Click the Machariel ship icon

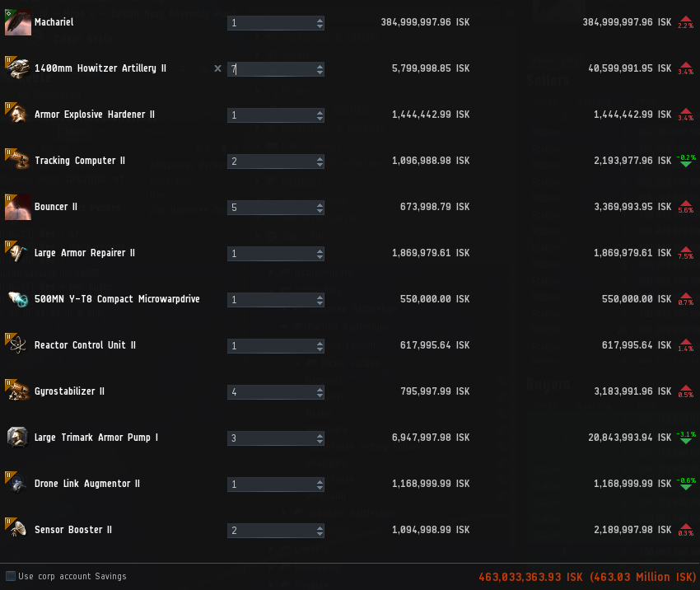pos(18,22)
